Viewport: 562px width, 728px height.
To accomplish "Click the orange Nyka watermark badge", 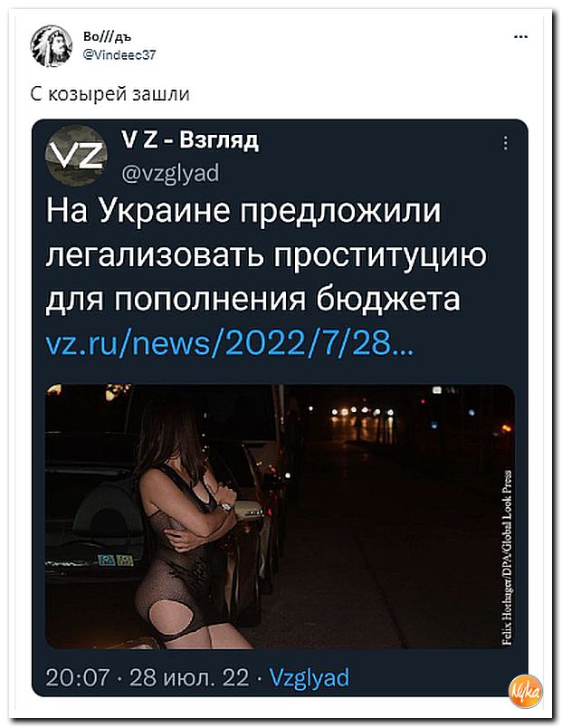I will [525, 691].
